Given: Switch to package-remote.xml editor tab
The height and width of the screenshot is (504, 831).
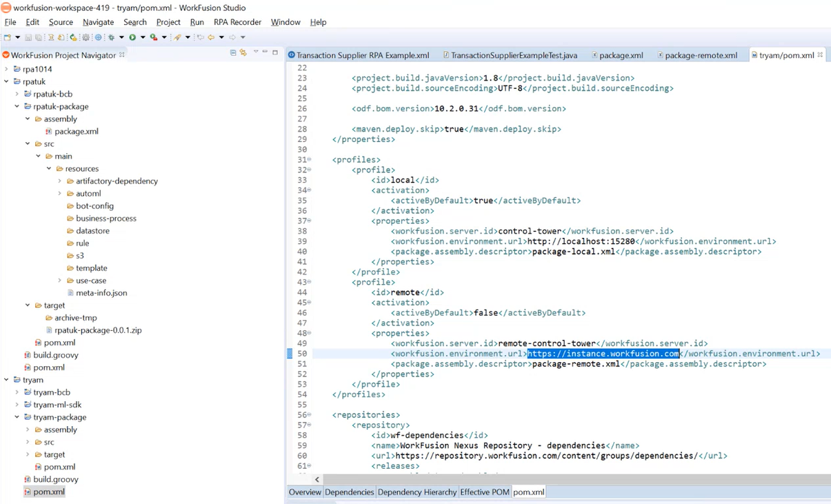Looking at the screenshot, I should [x=697, y=55].
